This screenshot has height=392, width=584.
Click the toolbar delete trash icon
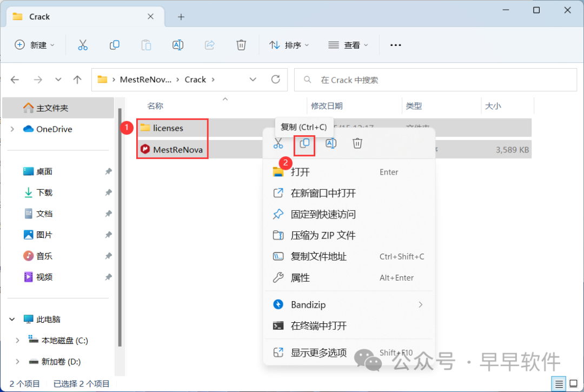click(x=241, y=45)
